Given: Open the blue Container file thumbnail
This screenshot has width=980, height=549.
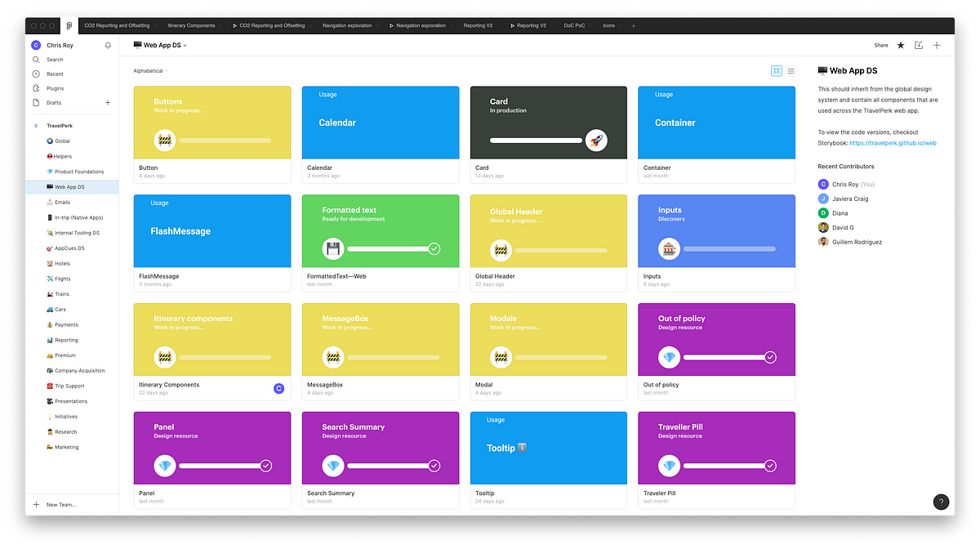Looking at the screenshot, I should tap(716, 123).
